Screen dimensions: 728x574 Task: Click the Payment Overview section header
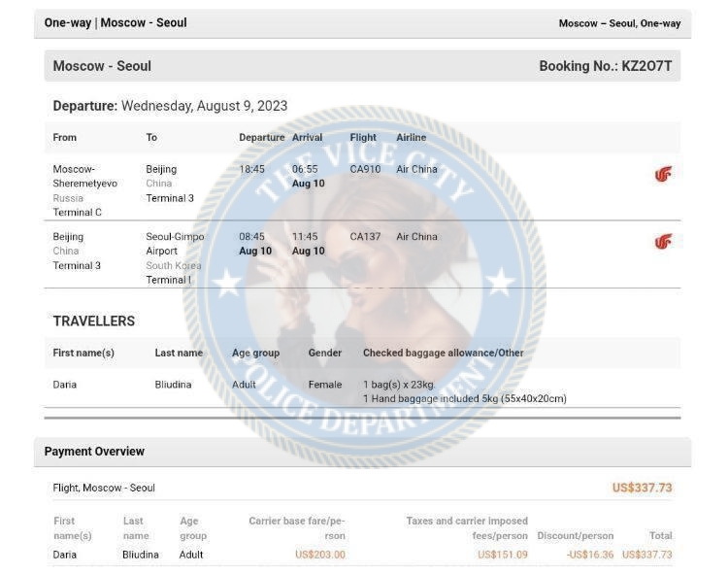click(x=94, y=452)
